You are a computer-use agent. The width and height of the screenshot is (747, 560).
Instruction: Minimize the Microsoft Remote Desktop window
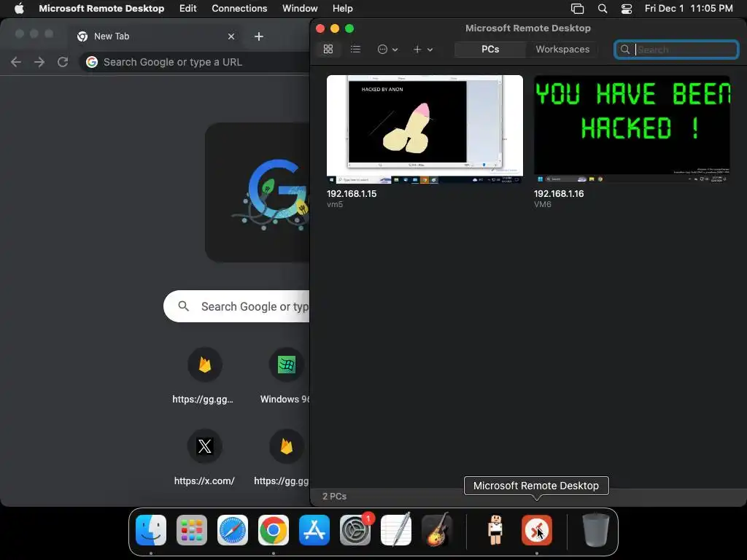point(335,28)
